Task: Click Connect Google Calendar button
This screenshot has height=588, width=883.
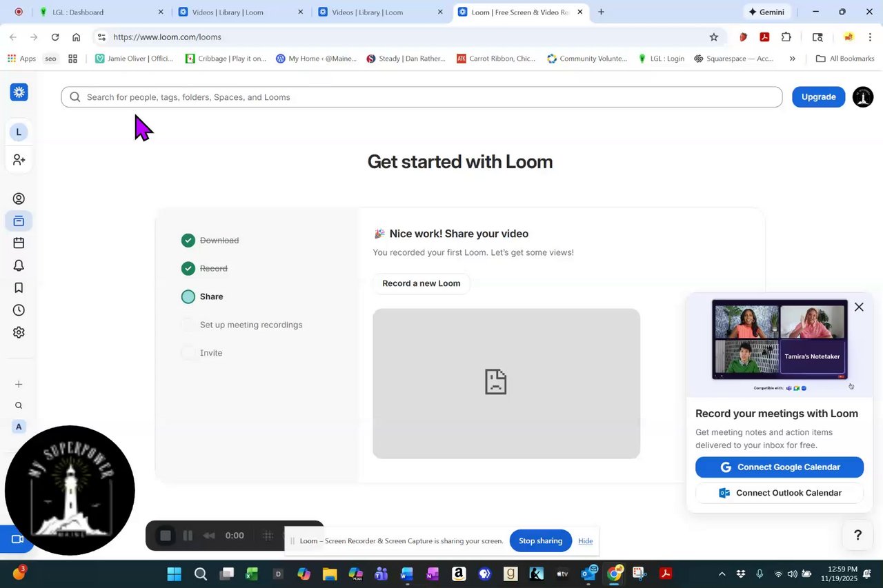Action: tap(780, 467)
